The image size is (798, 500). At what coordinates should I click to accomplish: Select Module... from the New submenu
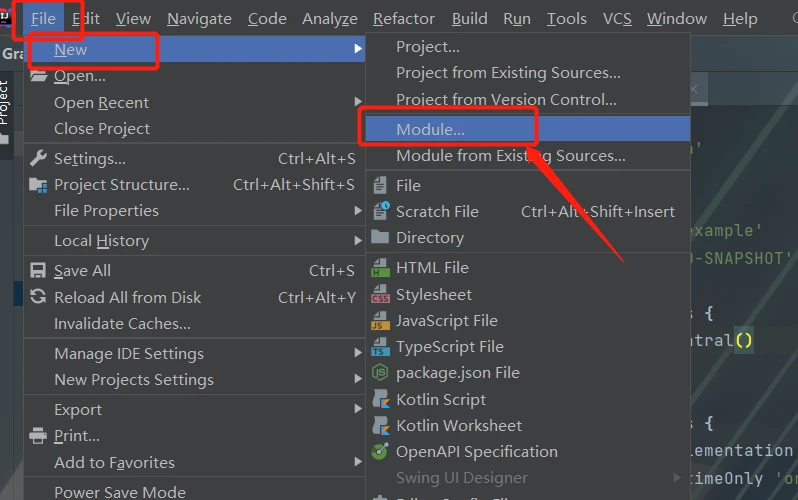430,129
